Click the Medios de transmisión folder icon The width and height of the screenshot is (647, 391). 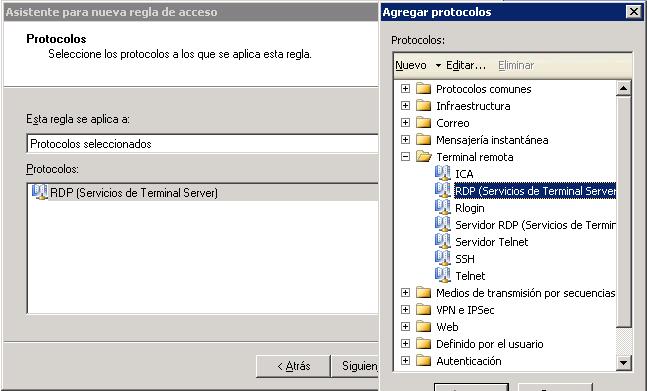point(423,292)
